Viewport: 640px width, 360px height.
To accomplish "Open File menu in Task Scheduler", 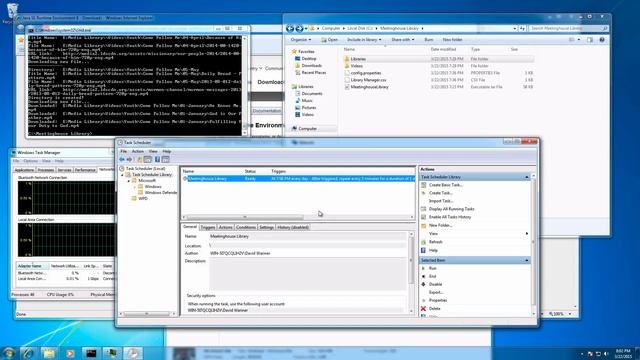I will point(123,151).
